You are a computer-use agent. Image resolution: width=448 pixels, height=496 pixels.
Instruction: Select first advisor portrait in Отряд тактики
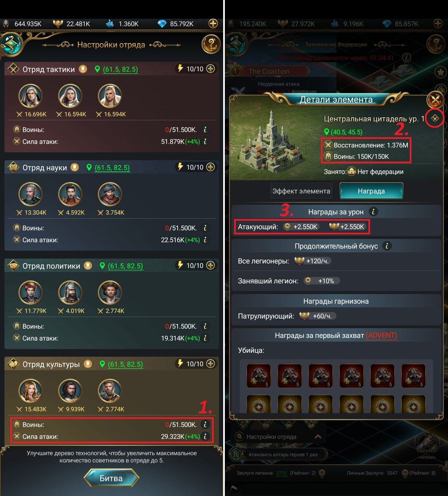(31, 96)
